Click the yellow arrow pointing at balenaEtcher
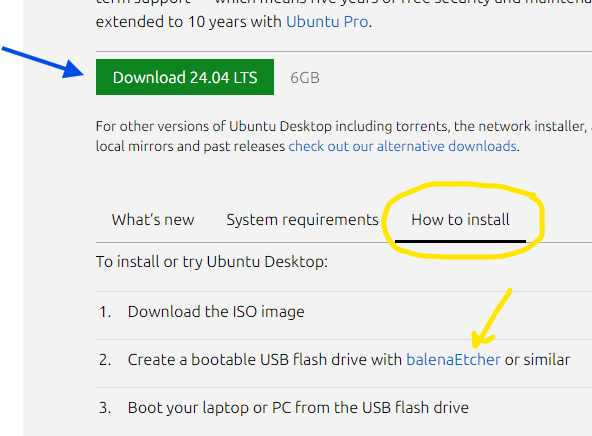Screen dimensions: 592x436 (x=491, y=318)
